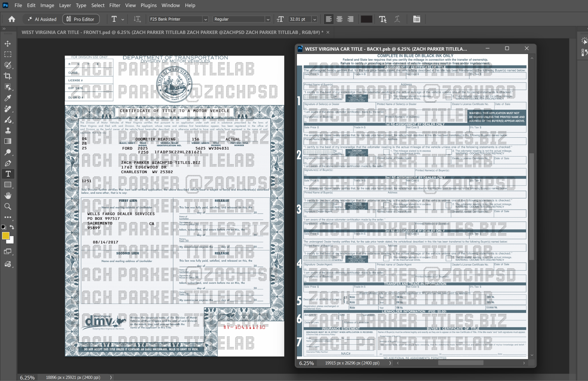
Task: Select the Zoom magnifier tool
Action: [8, 206]
